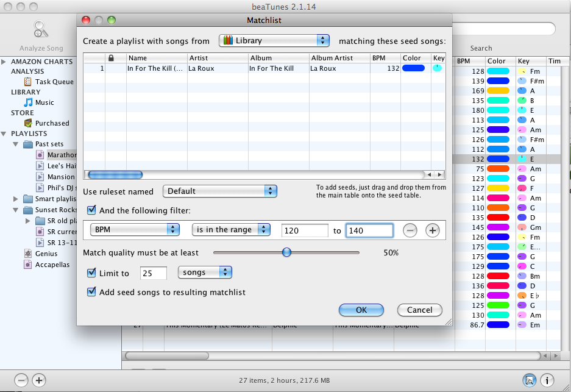571x392 pixels.
Task: Collapse the Sunset Rocks folder triangle
Action: (16, 210)
